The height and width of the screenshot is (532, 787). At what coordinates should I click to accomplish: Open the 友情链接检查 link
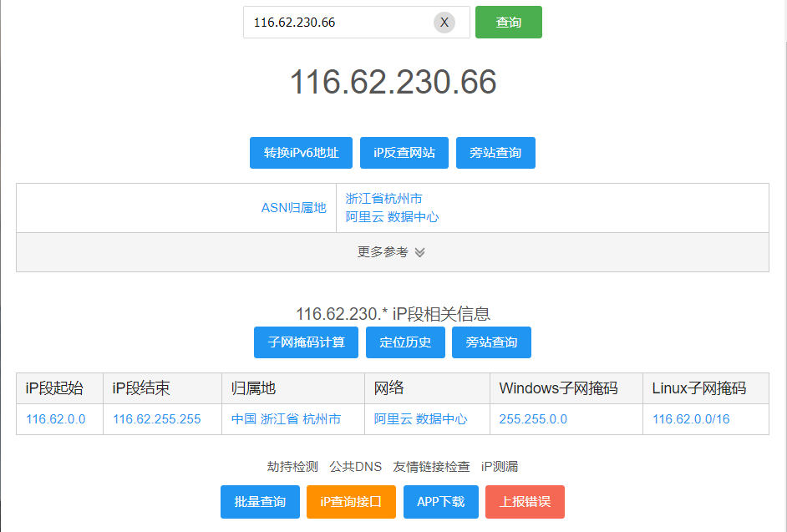(431, 467)
